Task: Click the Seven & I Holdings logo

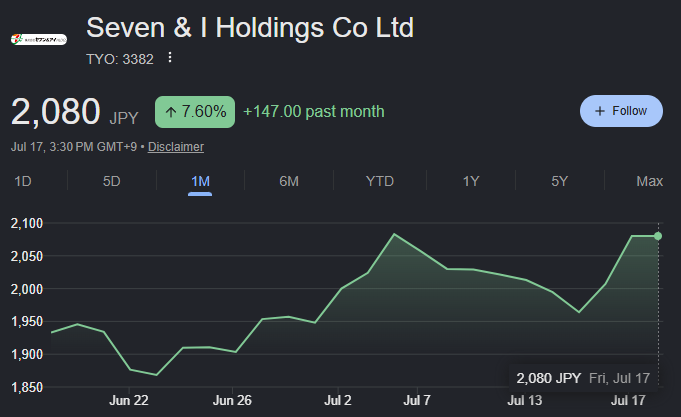Action: click(39, 40)
